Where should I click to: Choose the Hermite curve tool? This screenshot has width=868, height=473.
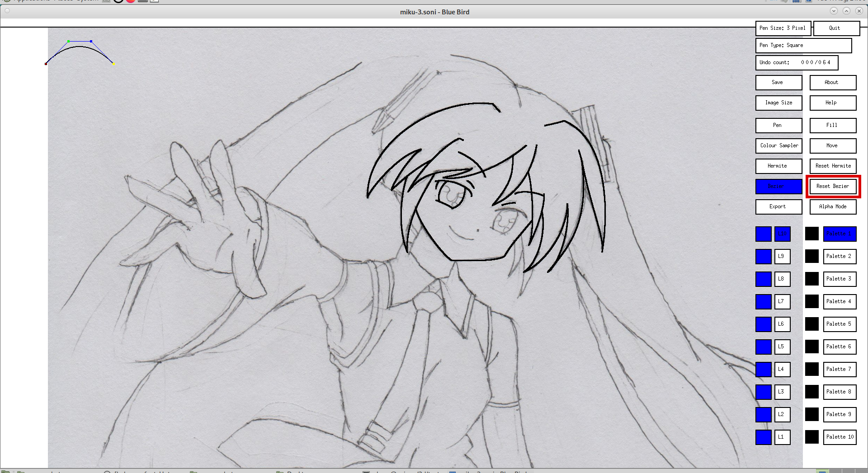click(x=778, y=166)
